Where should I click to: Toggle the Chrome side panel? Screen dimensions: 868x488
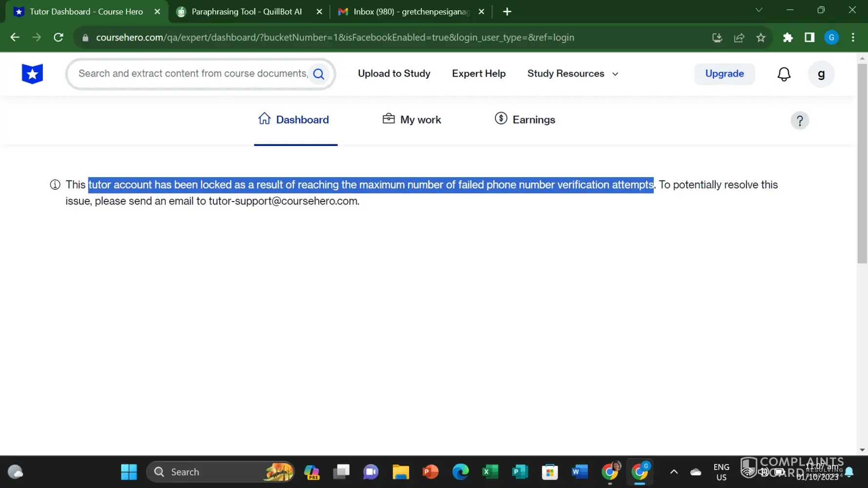pyautogui.click(x=809, y=38)
